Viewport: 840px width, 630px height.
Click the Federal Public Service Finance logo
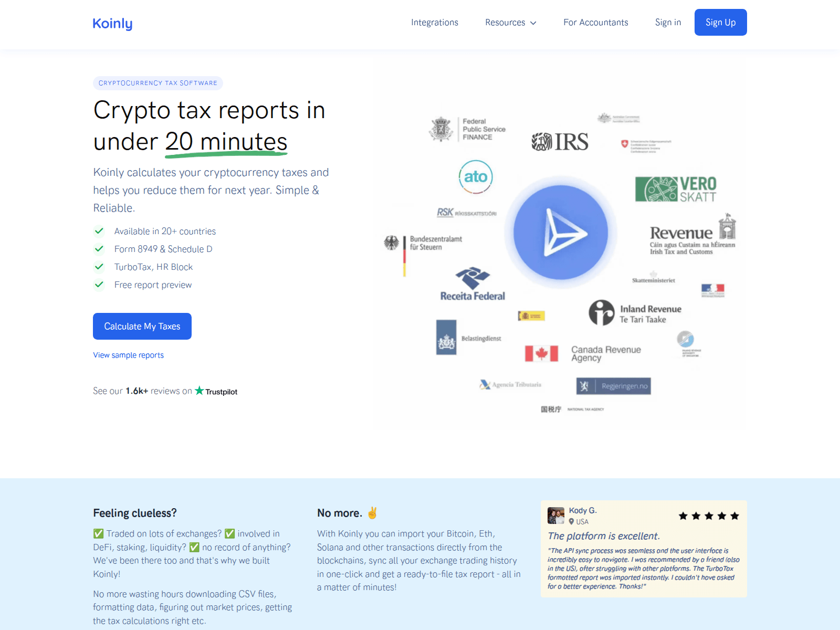point(467,129)
